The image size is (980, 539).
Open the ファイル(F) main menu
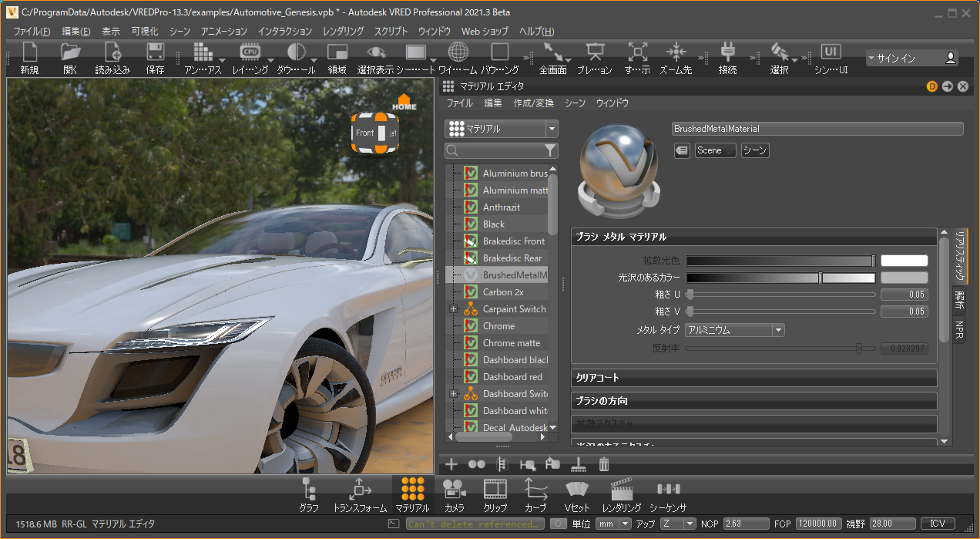pyautogui.click(x=32, y=32)
